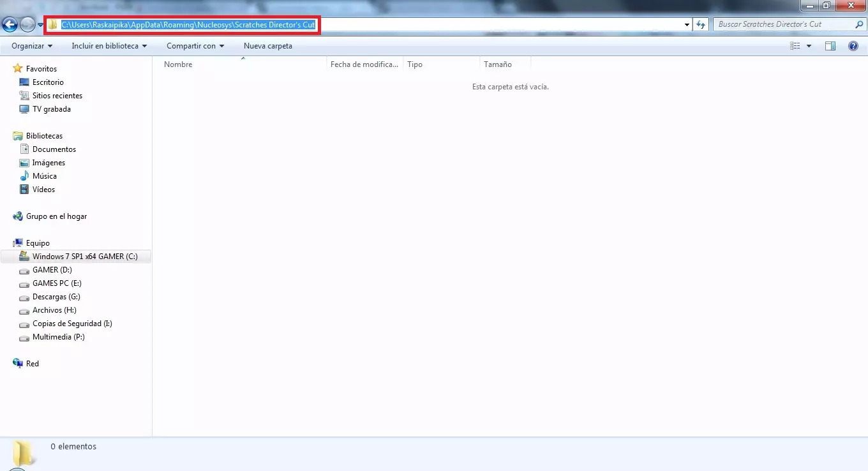Open the Documentos library
The image size is (868, 471).
click(54, 149)
